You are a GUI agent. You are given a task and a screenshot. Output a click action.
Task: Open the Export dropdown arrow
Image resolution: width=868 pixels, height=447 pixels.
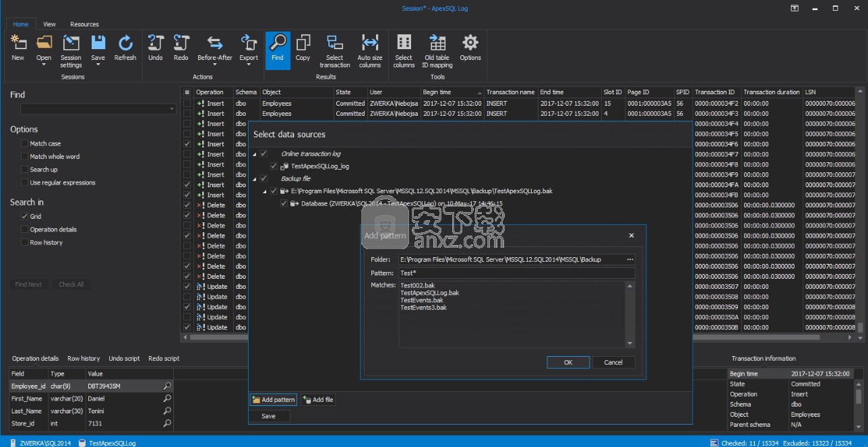tap(249, 65)
